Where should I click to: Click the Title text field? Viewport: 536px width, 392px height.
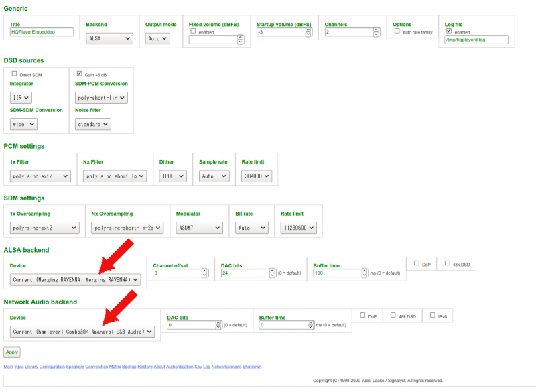click(x=42, y=31)
